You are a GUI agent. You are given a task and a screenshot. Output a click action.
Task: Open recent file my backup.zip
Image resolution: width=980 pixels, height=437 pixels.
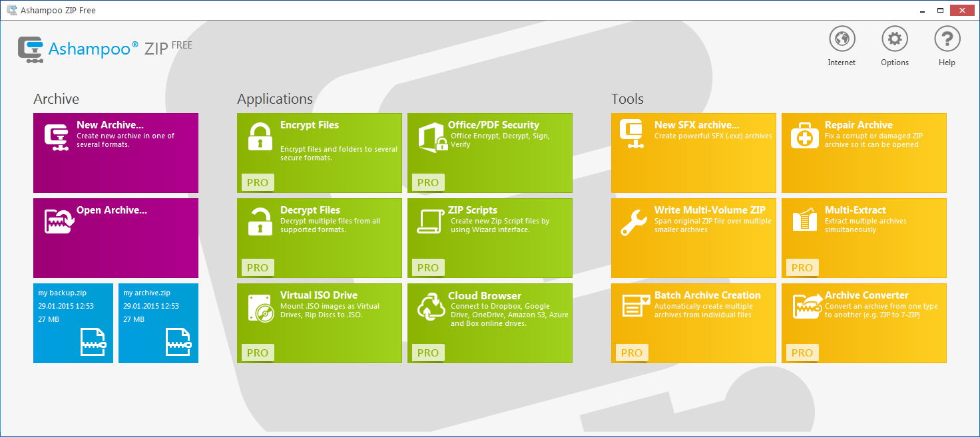pyautogui.click(x=73, y=323)
